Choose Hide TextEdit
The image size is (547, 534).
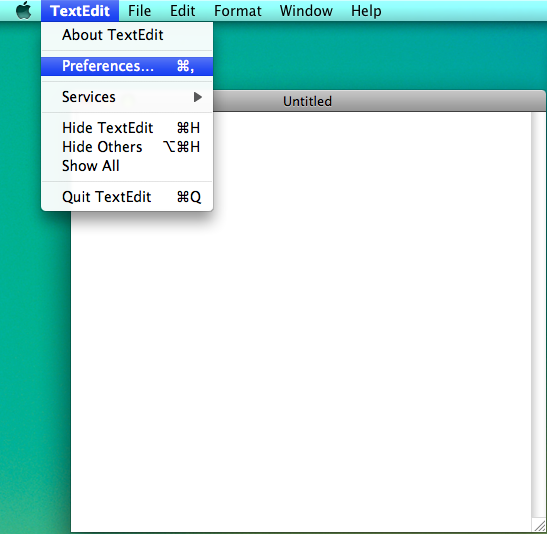pyautogui.click(x=127, y=128)
